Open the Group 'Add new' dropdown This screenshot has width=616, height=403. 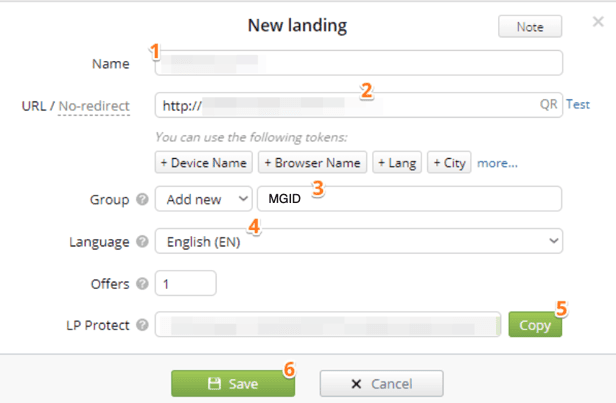pyautogui.click(x=203, y=199)
